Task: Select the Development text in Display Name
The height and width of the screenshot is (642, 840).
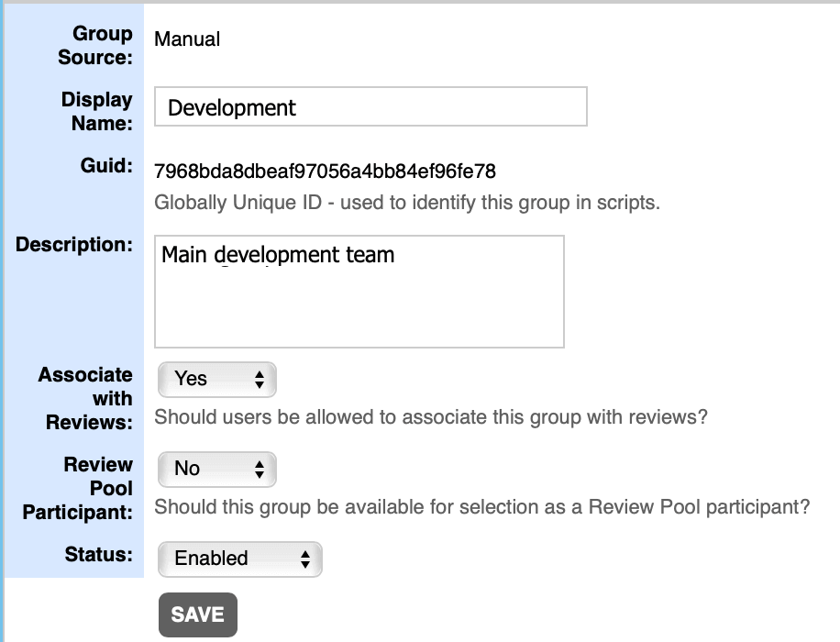Action: 227,107
